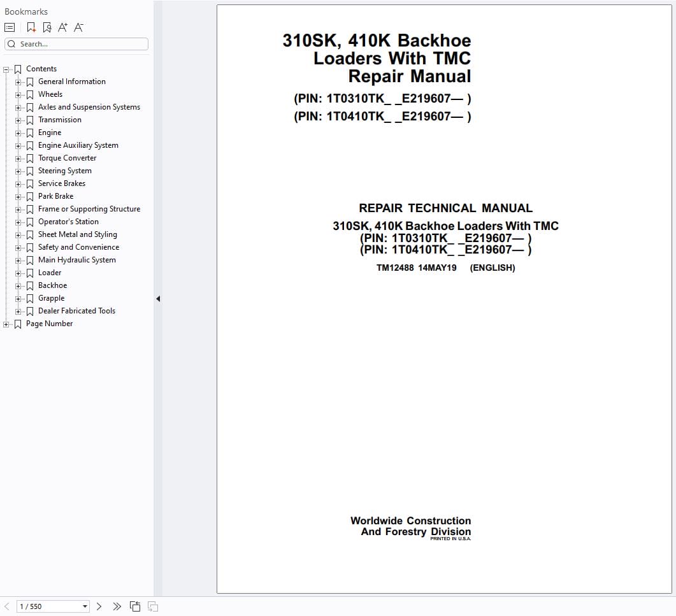Open Safety and Convenience bookmark
The image size is (676, 616).
pyautogui.click(x=78, y=247)
